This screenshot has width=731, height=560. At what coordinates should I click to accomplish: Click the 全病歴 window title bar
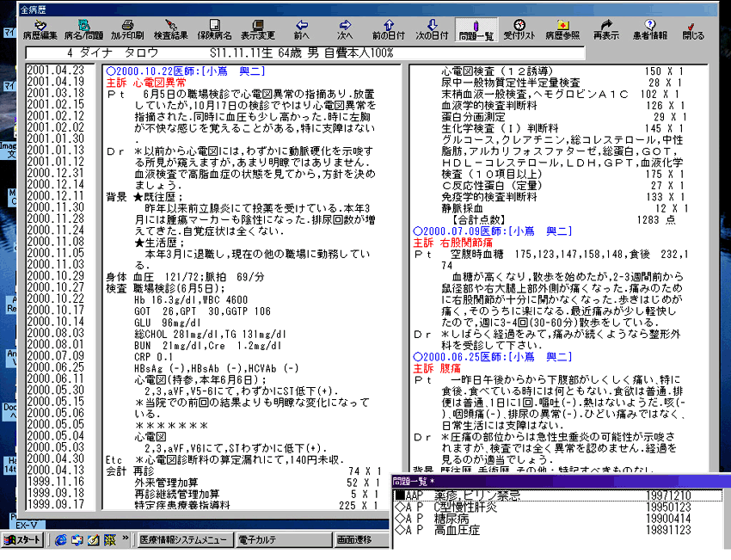[x=368, y=9]
